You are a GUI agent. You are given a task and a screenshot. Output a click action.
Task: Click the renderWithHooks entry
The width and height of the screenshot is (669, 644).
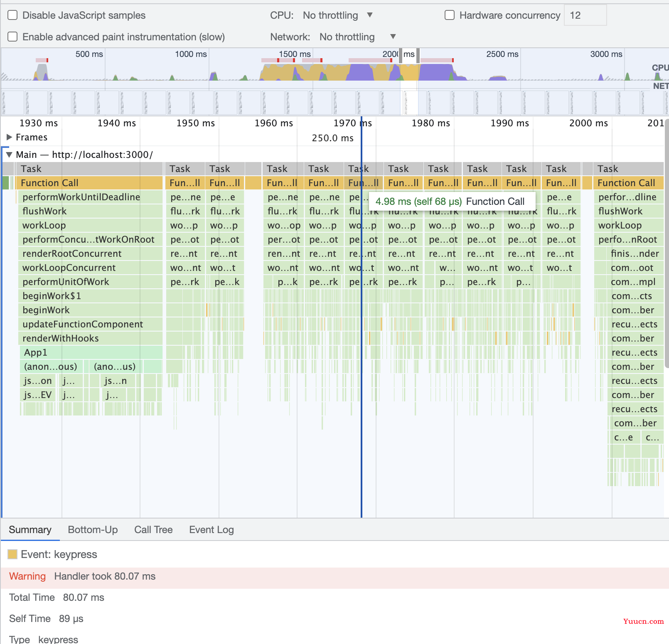pyautogui.click(x=90, y=338)
